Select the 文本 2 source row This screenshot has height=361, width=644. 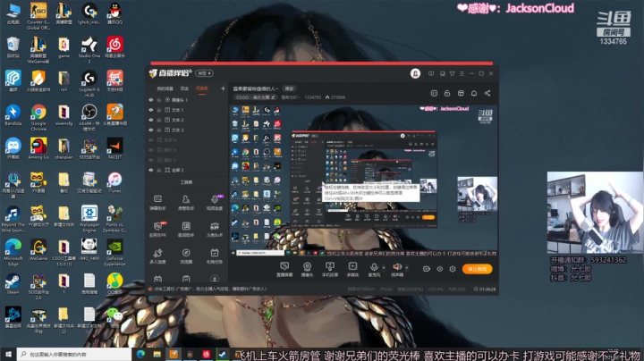pyautogui.click(x=187, y=120)
